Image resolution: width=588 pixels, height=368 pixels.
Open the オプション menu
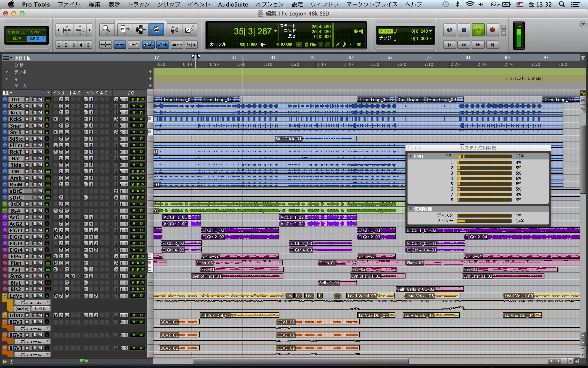269,4
